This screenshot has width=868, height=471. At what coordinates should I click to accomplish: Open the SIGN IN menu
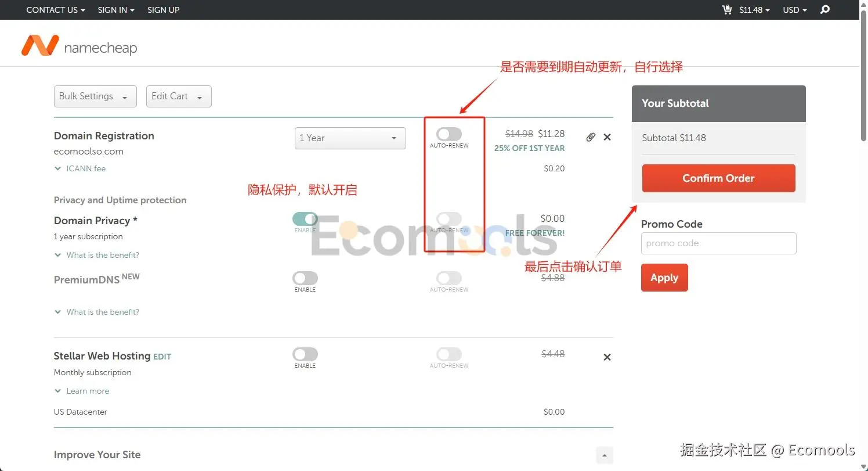click(116, 10)
